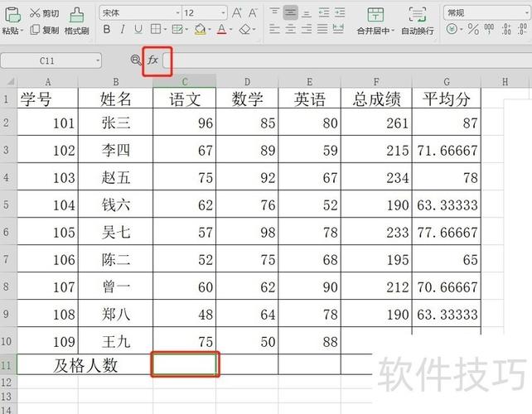Screen dimensions: 532x414
Task: Click the 总成绩 header cell
Action: point(376,99)
